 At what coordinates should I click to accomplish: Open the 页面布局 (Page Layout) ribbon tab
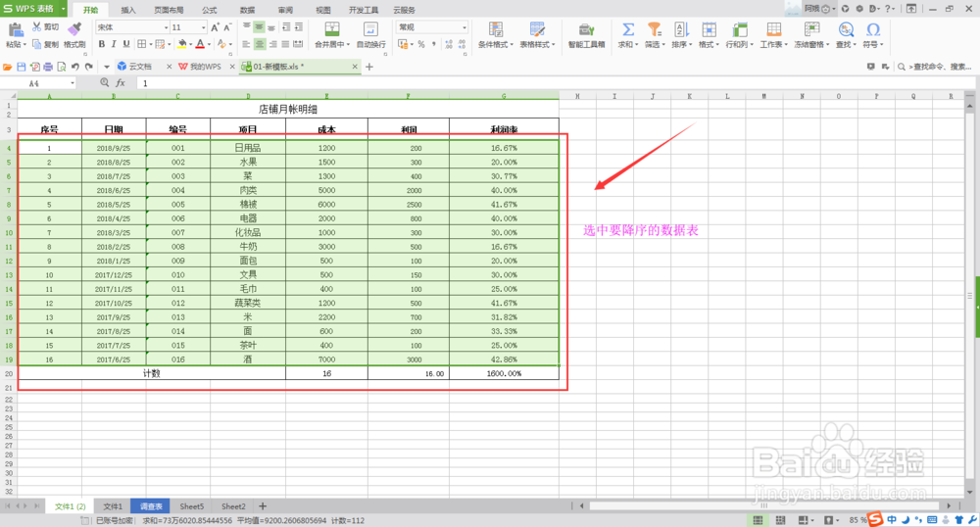[169, 10]
